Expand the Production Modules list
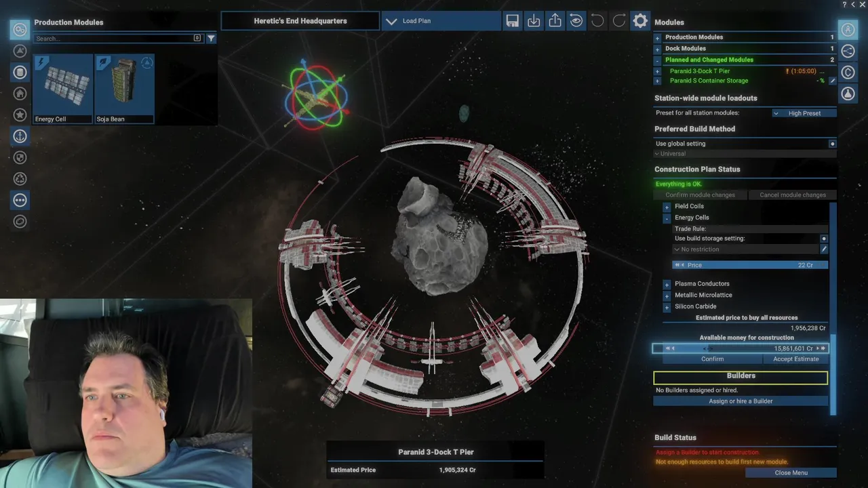Viewport: 868px width, 488px height. coord(657,37)
